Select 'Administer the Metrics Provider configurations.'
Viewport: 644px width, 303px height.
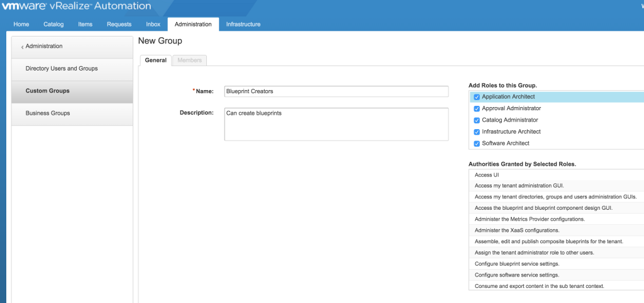556,219
